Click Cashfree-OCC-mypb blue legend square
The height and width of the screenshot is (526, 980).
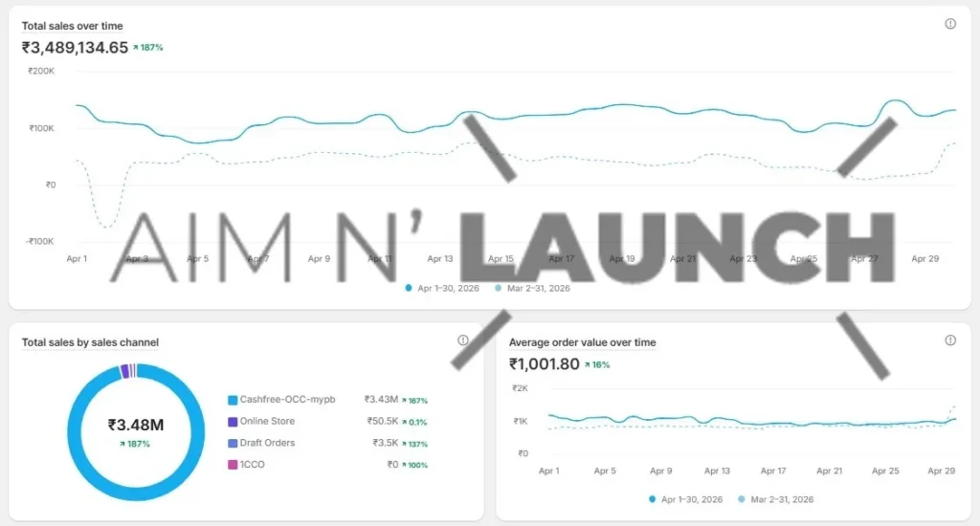coord(233,400)
